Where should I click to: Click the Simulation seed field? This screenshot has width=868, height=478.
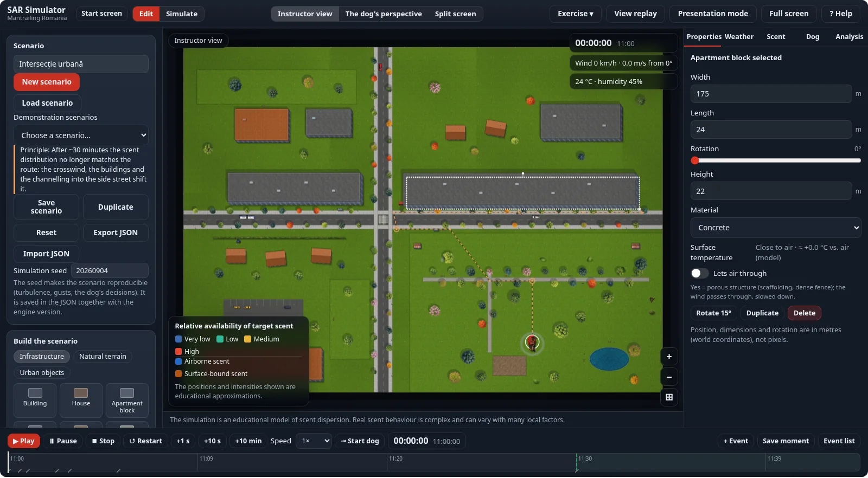pyautogui.click(x=110, y=270)
